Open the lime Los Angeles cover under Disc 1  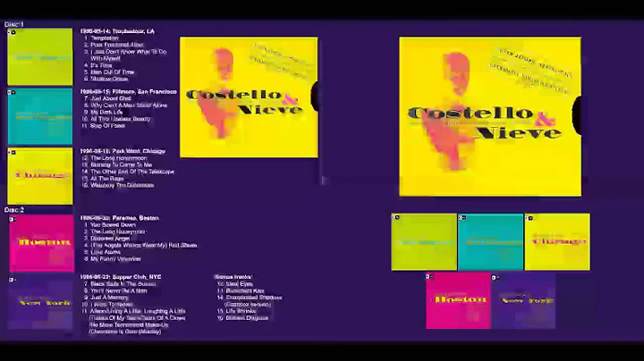(40, 56)
